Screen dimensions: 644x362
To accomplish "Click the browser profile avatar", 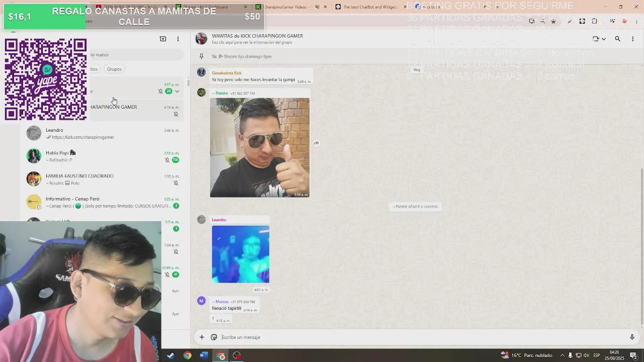I will pos(624,21).
